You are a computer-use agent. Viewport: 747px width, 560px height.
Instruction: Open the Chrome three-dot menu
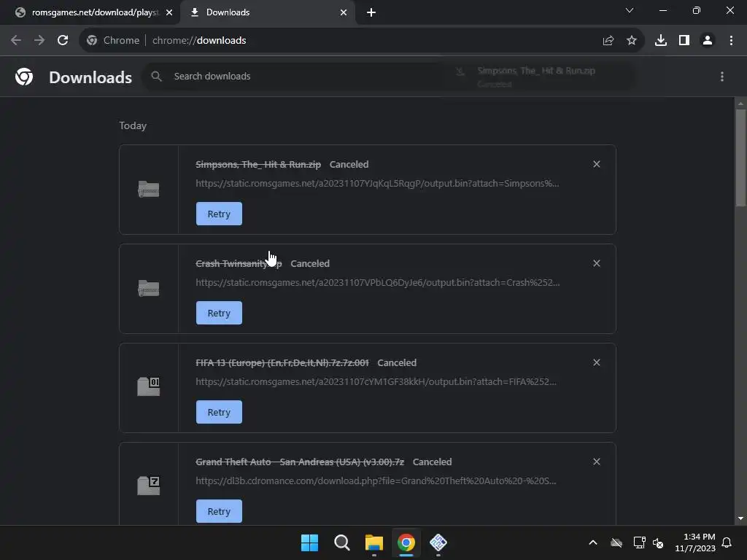pyautogui.click(x=731, y=41)
